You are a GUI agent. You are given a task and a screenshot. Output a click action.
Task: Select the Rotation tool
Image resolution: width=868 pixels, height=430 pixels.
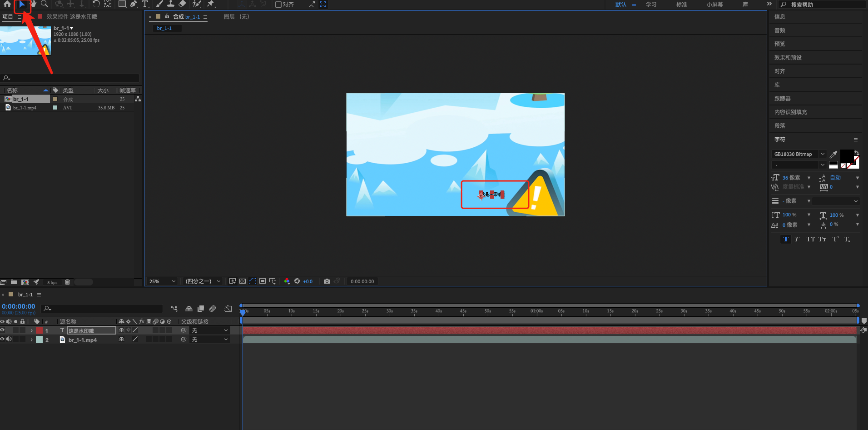tap(96, 4)
